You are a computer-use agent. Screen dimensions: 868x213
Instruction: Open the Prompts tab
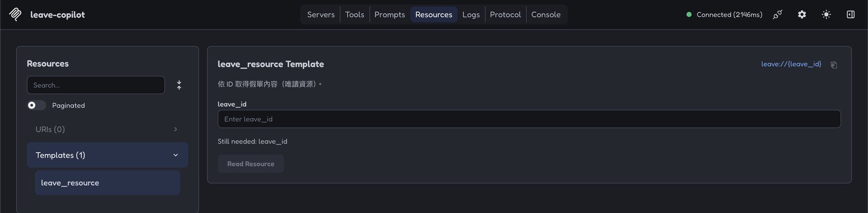390,15
